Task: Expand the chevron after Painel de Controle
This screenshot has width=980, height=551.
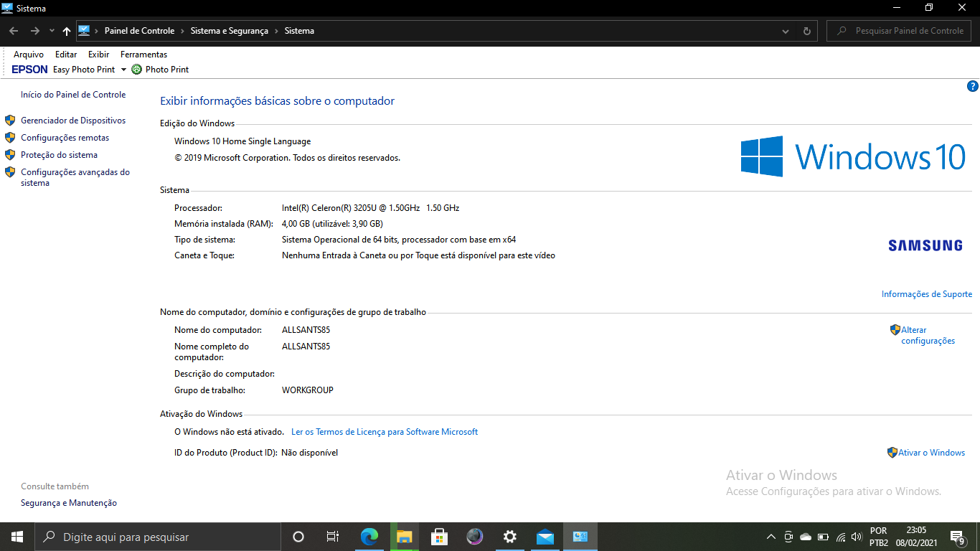Action: click(183, 31)
